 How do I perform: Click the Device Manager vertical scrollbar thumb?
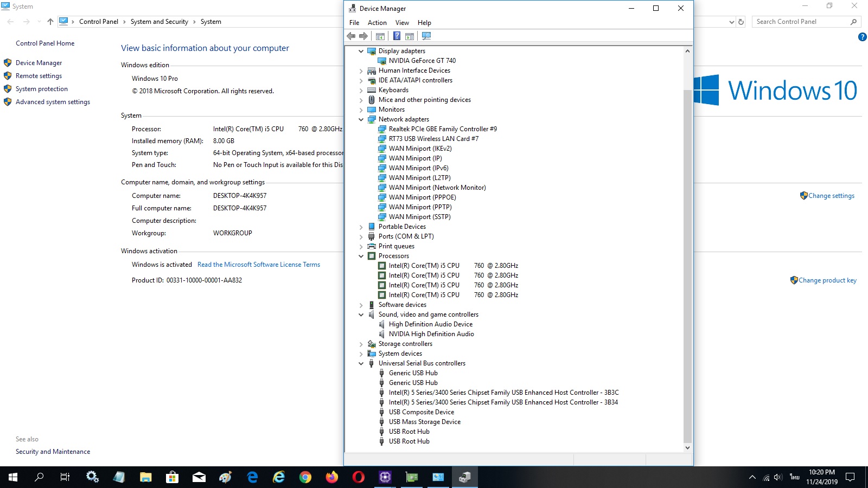click(x=687, y=266)
